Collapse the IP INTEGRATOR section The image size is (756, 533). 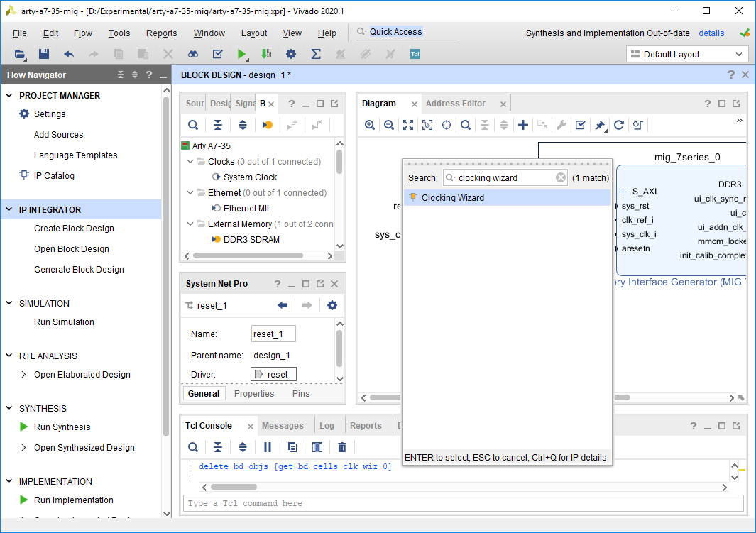coord(9,209)
